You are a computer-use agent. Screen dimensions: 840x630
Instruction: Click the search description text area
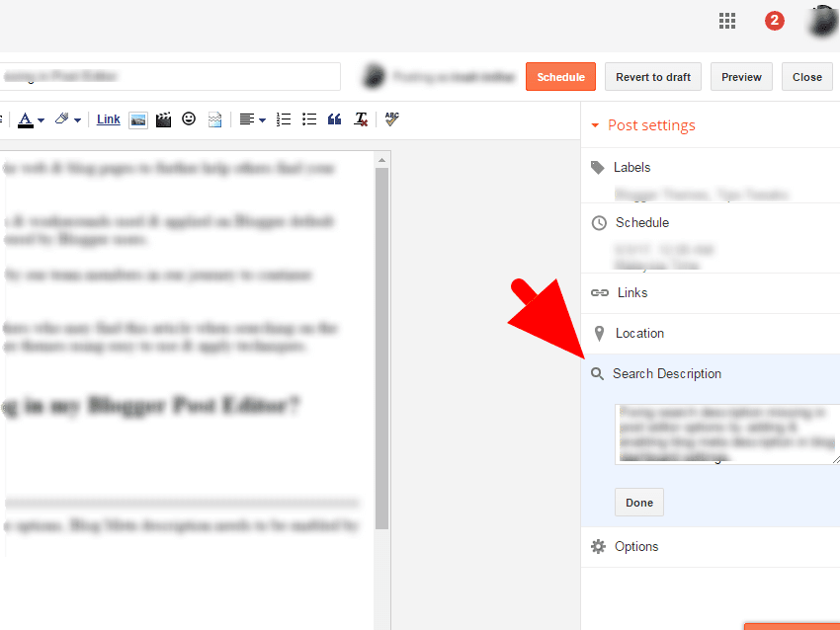click(727, 434)
